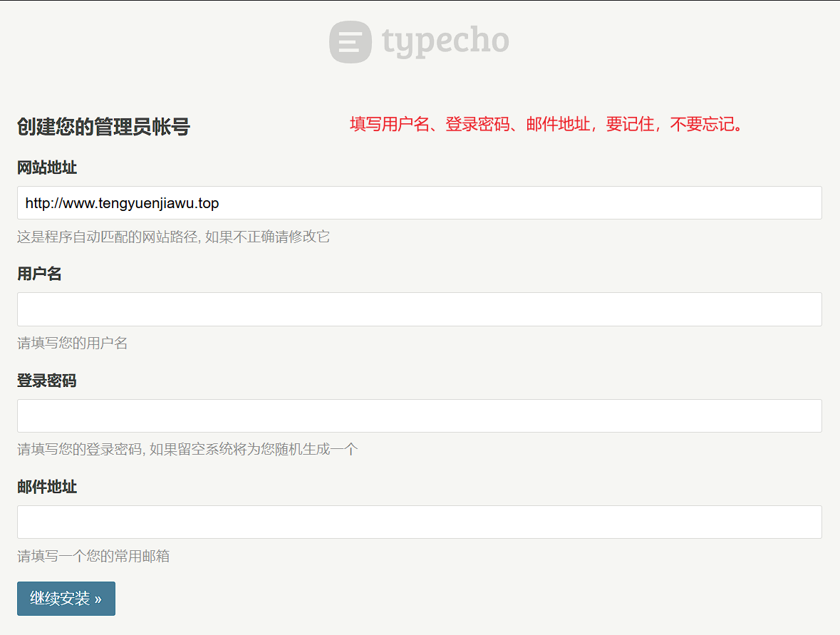Focus the 邮件地址 input box
The width and height of the screenshot is (840, 635).
coord(419,522)
